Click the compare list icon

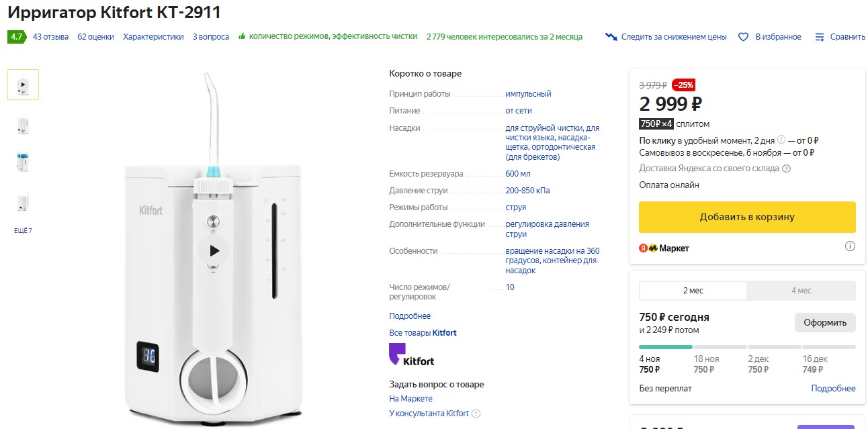(820, 37)
